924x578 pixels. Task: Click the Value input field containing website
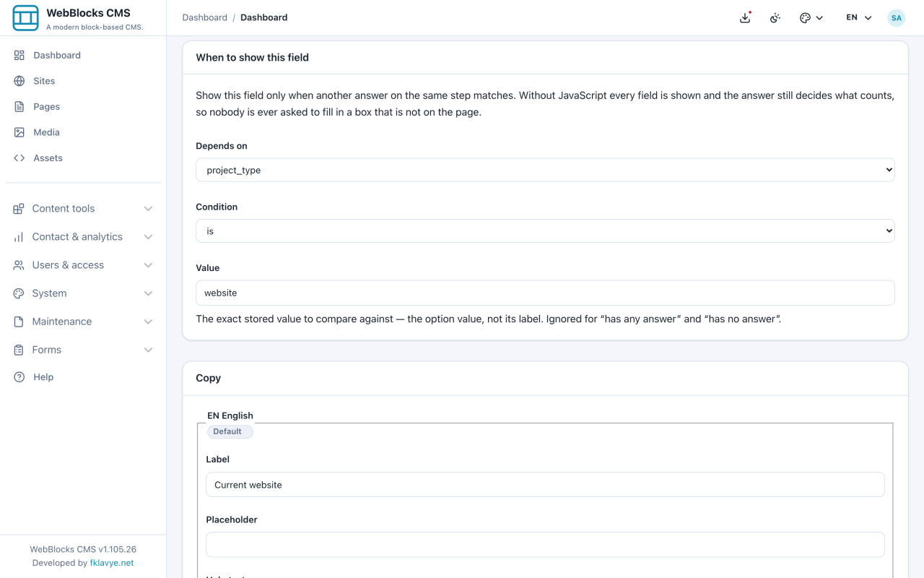545,293
